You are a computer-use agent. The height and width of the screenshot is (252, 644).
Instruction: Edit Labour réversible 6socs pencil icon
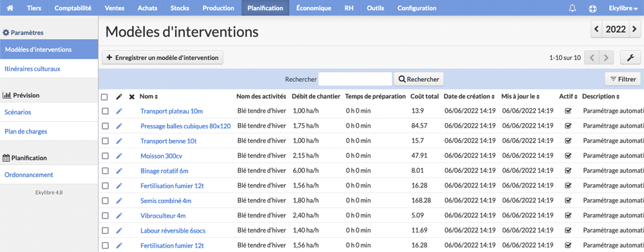(119, 230)
